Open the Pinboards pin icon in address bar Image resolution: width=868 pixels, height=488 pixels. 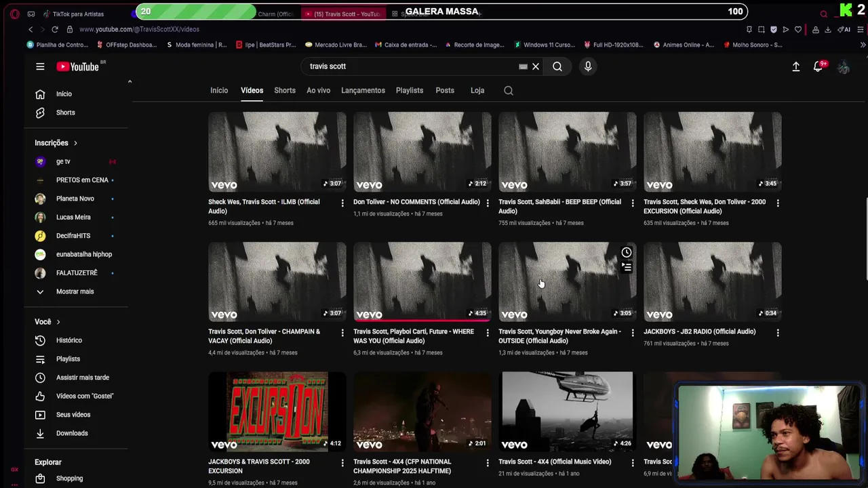tap(749, 30)
